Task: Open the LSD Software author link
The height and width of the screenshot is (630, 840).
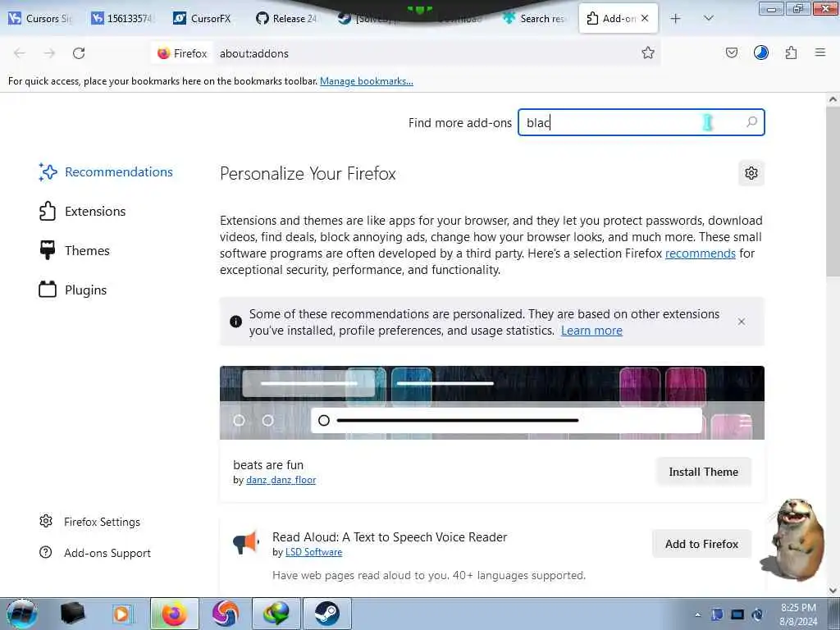Action: (x=313, y=552)
